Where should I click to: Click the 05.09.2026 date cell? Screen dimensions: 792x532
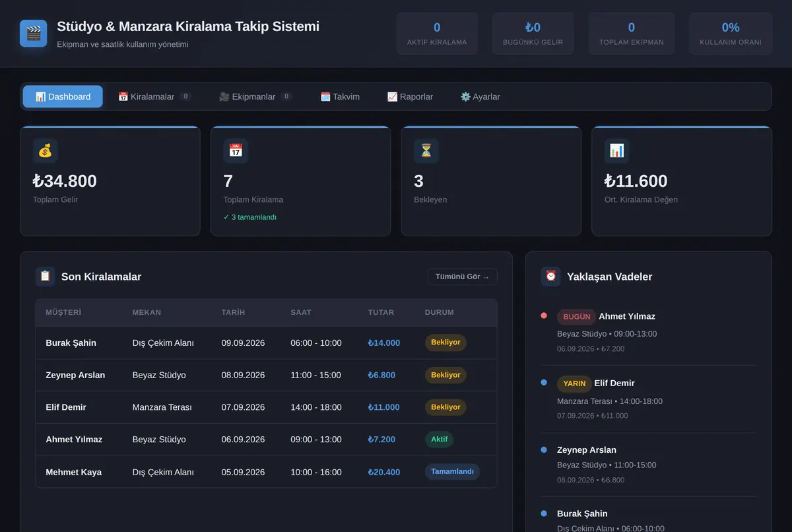point(243,473)
